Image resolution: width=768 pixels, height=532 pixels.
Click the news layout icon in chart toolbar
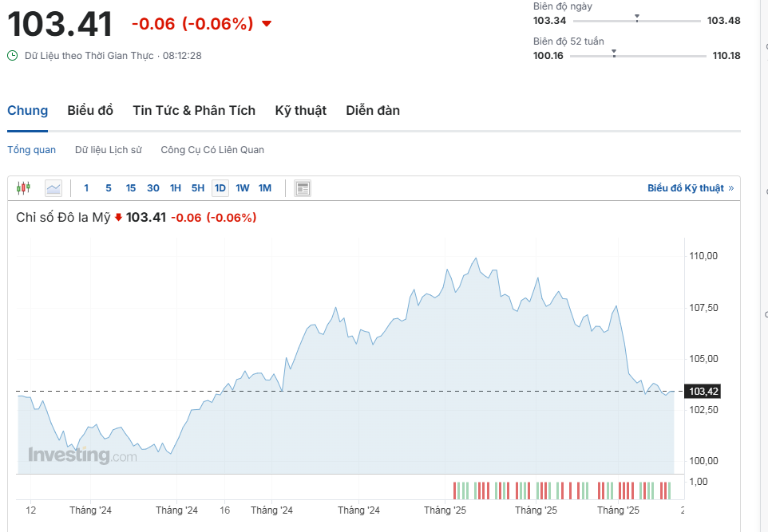tap(303, 188)
